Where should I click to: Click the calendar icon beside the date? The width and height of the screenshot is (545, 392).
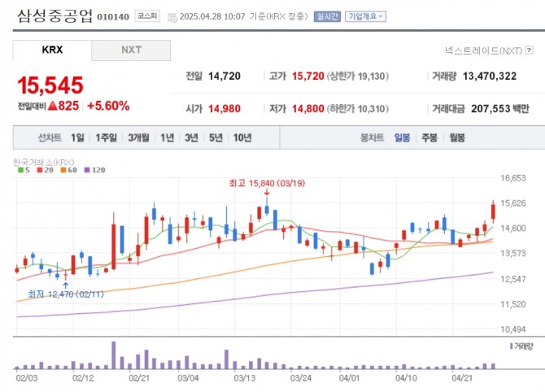pos(172,17)
